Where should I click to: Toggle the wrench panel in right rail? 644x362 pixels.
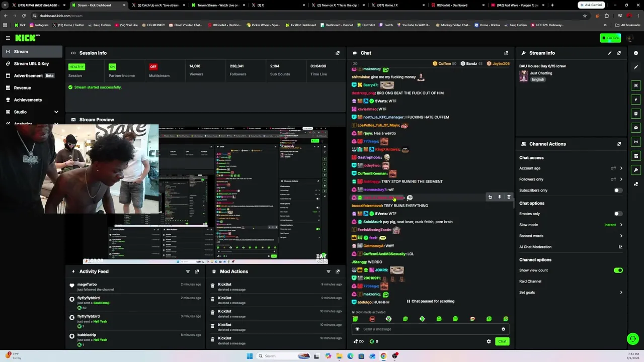click(x=636, y=170)
